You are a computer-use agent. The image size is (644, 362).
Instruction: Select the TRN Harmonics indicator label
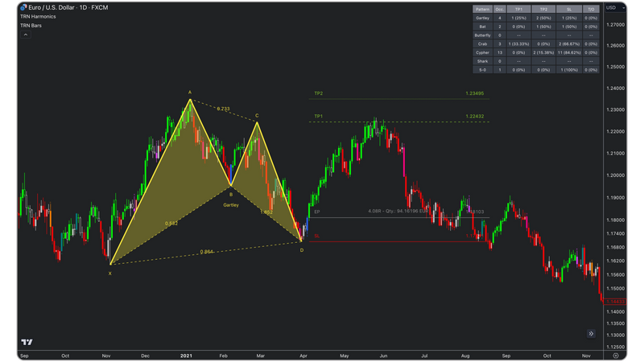38,16
